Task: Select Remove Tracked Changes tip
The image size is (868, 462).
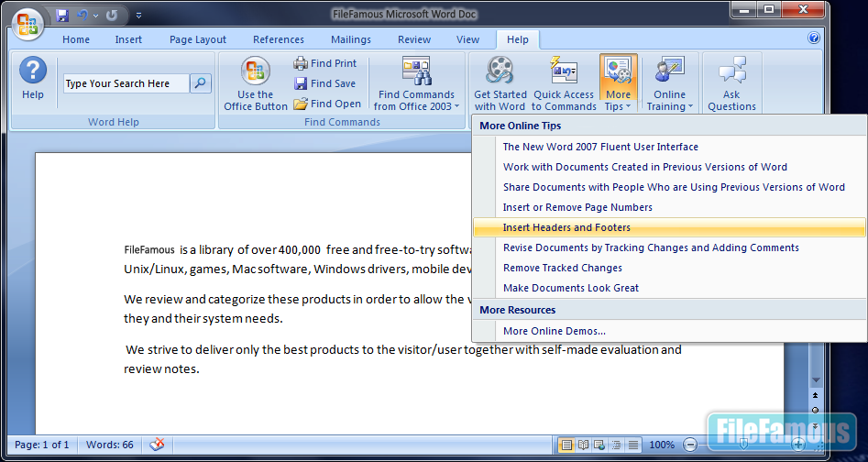Action: [669, 268]
